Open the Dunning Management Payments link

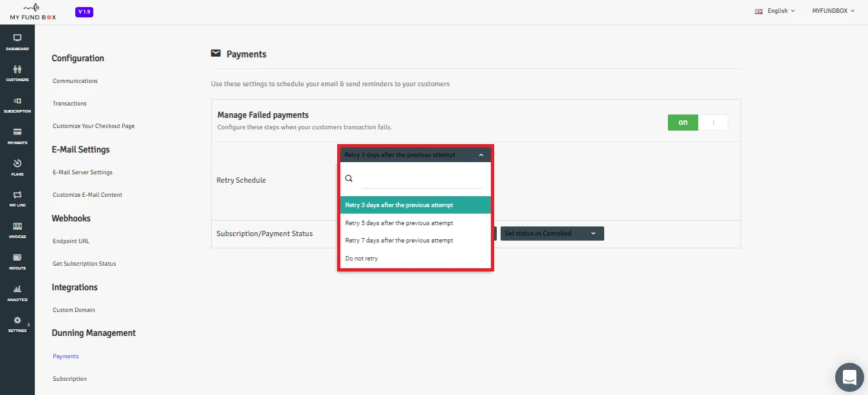click(x=66, y=356)
